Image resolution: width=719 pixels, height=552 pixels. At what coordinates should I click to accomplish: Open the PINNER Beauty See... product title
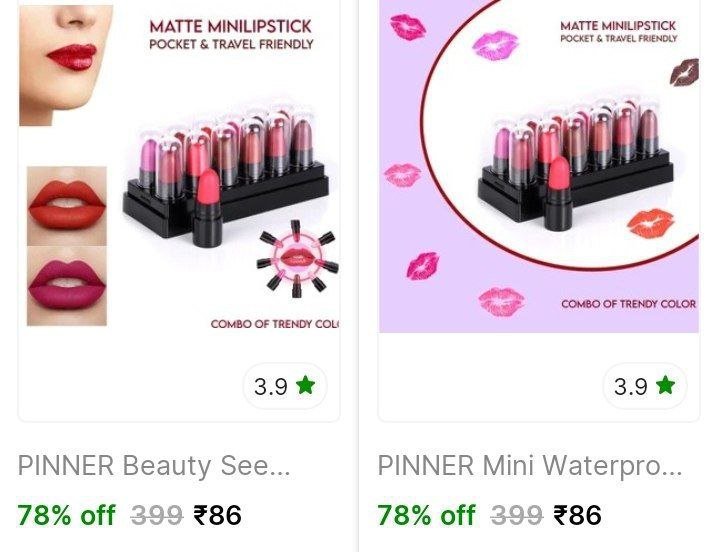[x=154, y=466]
